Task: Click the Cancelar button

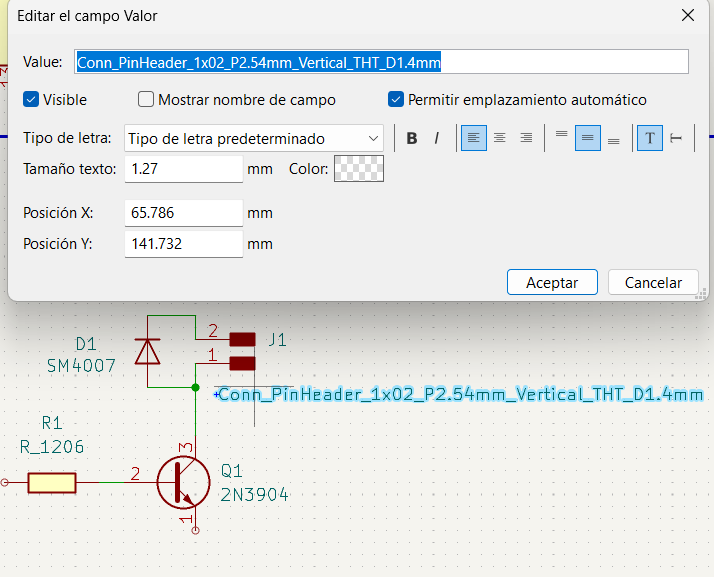Action: click(653, 282)
